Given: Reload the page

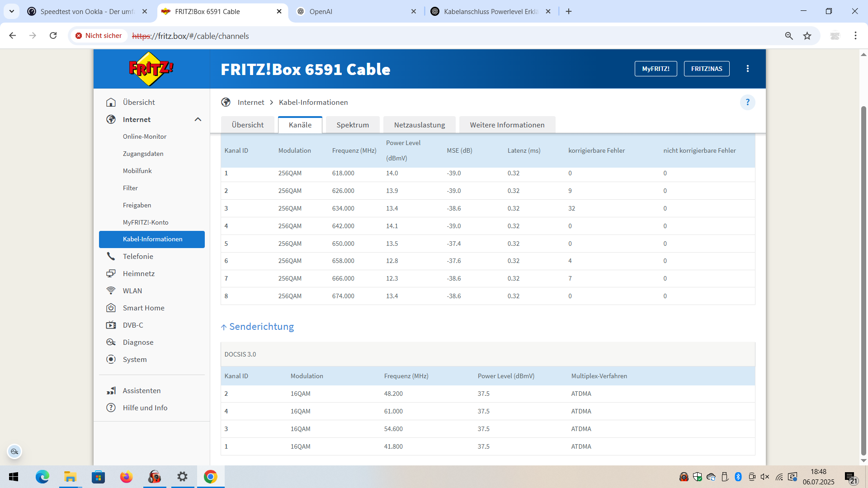Looking at the screenshot, I should (x=53, y=36).
